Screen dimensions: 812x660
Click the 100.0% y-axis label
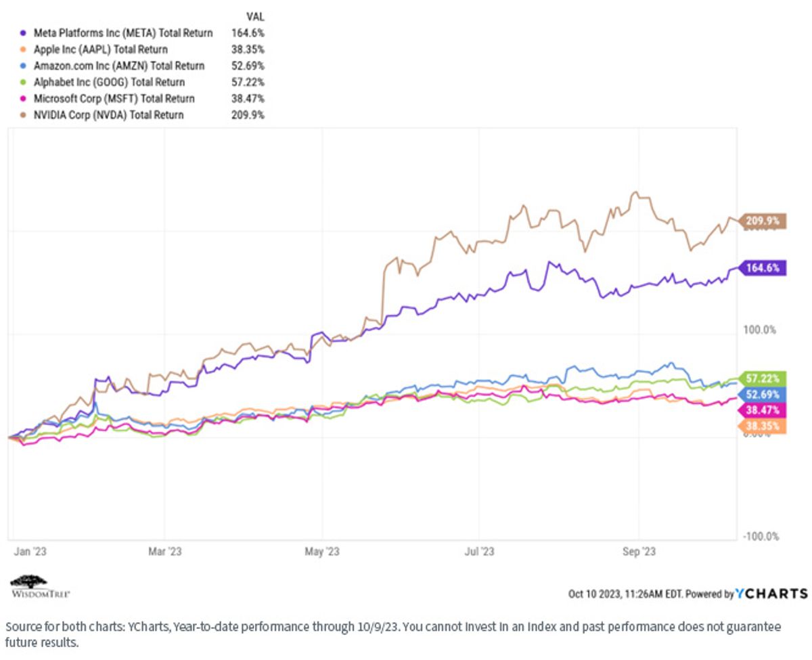(x=761, y=330)
